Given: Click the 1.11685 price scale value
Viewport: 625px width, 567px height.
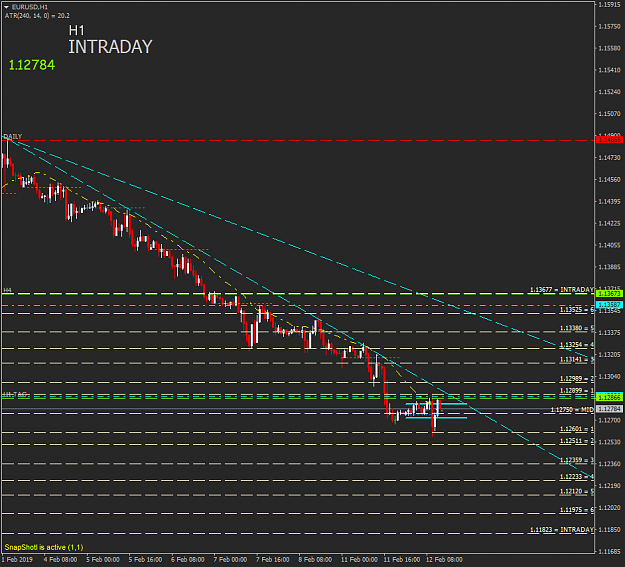Looking at the screenshot, I should pos(609,551).
